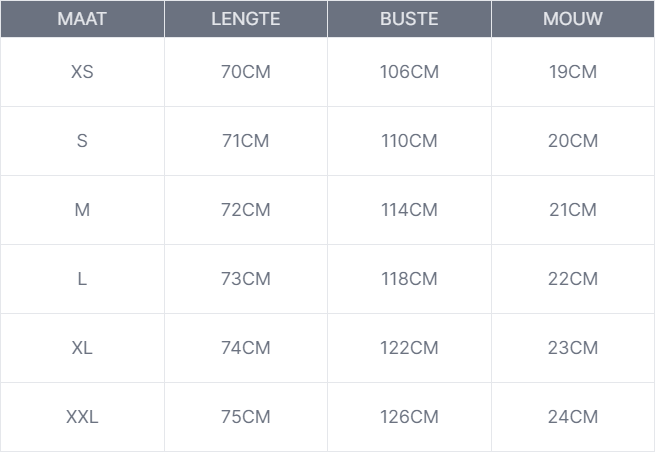The width and height of the screenshot is (655, 452).
Task: Click the XXL size cell
Action: (82, 417)
